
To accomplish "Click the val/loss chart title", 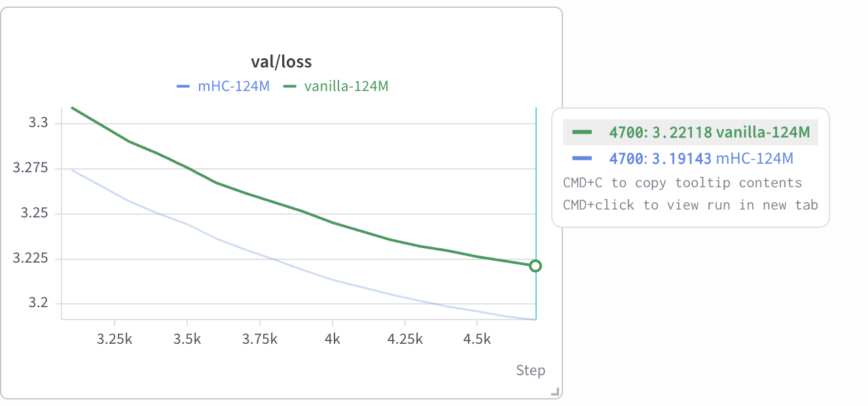I will pos(281,62).
